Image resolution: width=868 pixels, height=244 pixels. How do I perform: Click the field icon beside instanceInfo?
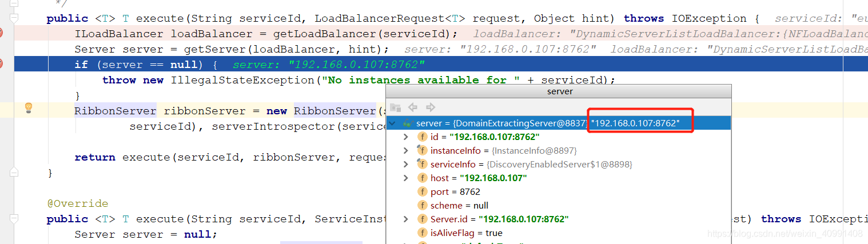tap(422, 150)
